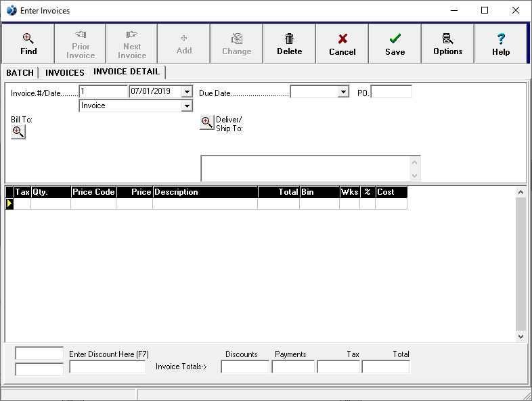Switch to the INVOICES tab
Screen dimensions: 532x401
click(65, 73)
